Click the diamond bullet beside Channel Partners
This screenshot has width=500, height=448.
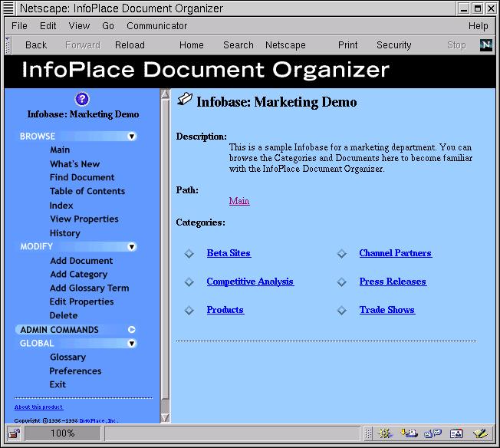[x=342, y=254]
